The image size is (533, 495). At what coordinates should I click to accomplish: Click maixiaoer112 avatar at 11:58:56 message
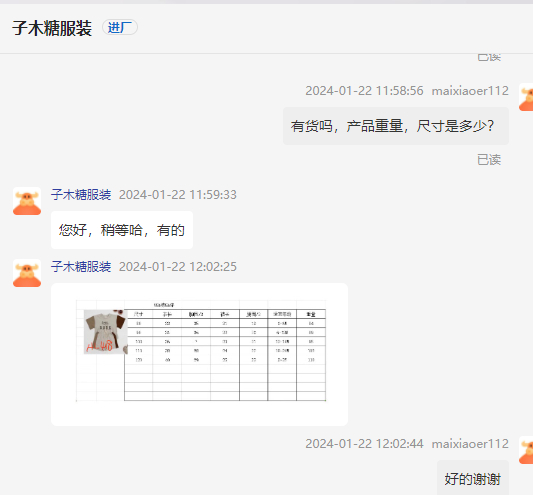(x=526, y=97)
